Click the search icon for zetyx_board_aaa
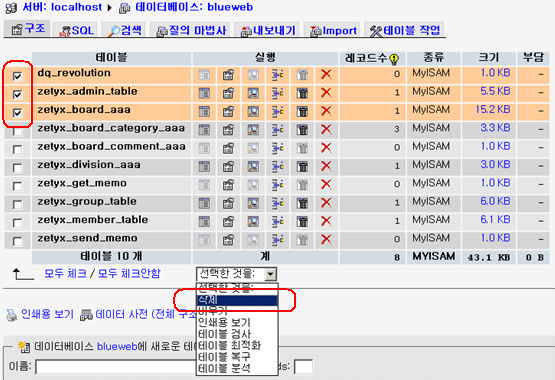This screenshot has height=380, width=555. [x=253, y=111]
